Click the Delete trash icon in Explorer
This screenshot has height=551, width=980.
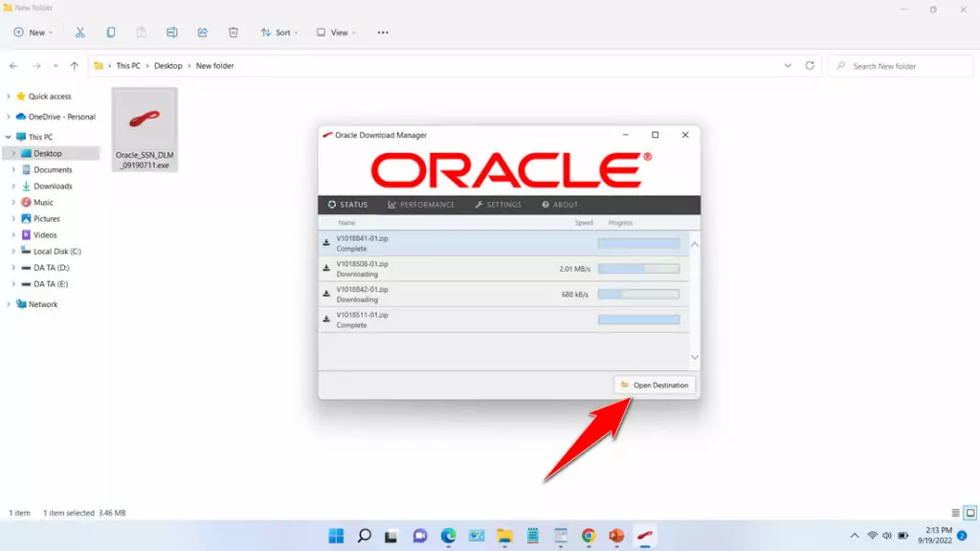tap(234, 33)
